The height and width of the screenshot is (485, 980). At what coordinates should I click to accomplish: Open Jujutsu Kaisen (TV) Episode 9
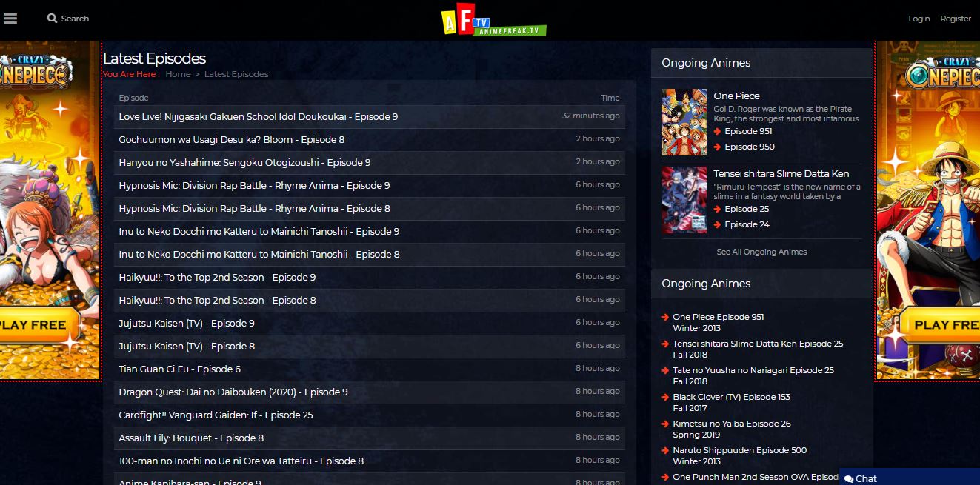[187, 323]
